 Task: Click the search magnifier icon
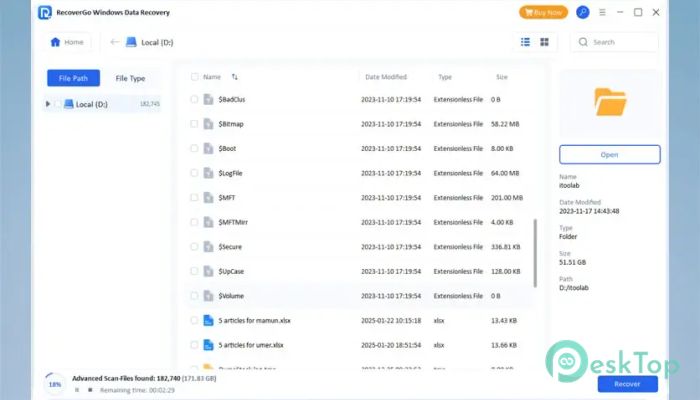(x=583, y=42)
